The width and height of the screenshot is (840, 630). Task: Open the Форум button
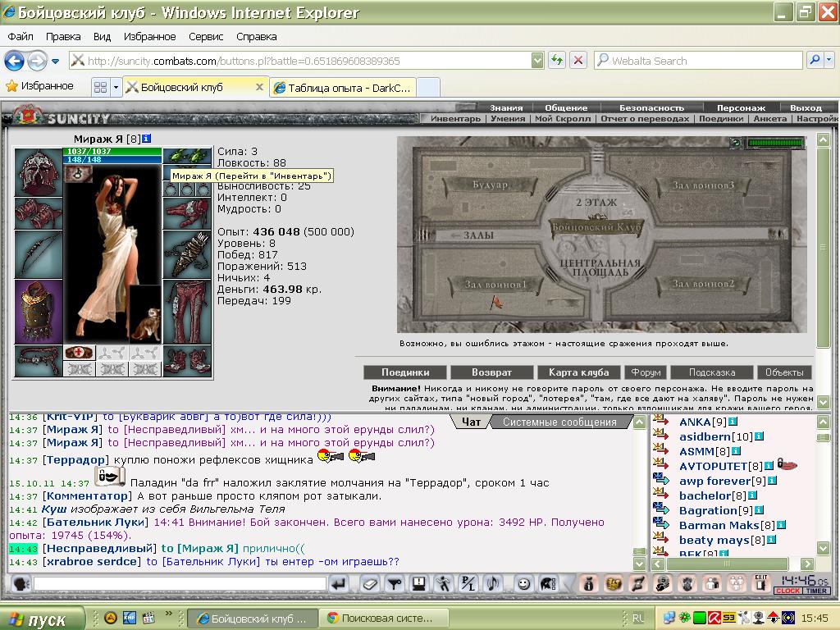[x=645, y=372]
